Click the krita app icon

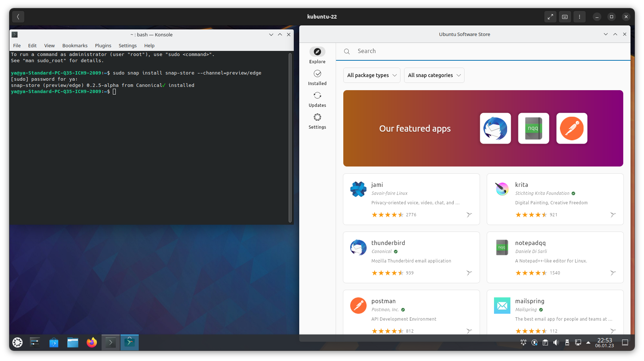502,189
